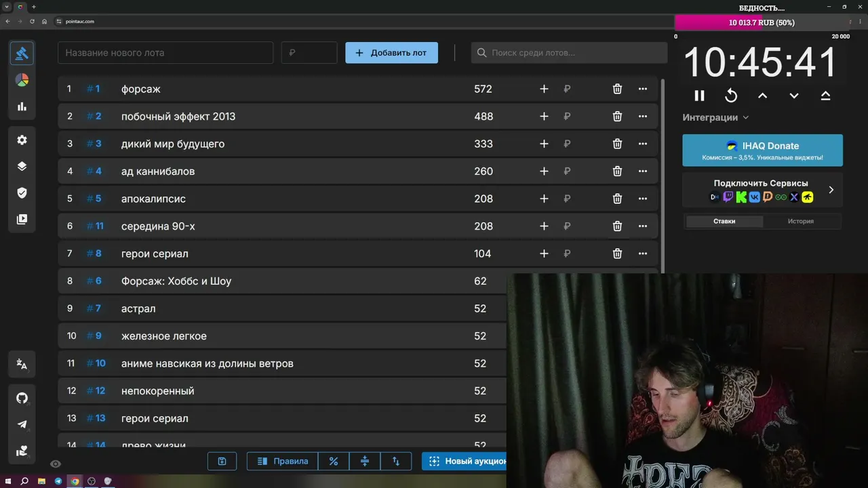Toggle the eye visibility icon at bottom left
This screenshot has height=488, width=868.
click(56, 464)
